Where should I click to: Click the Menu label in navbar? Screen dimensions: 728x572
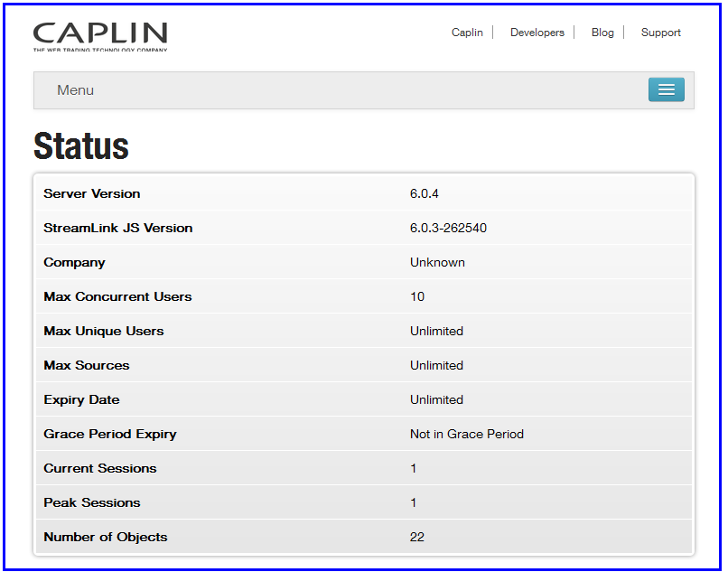[75, 90]
